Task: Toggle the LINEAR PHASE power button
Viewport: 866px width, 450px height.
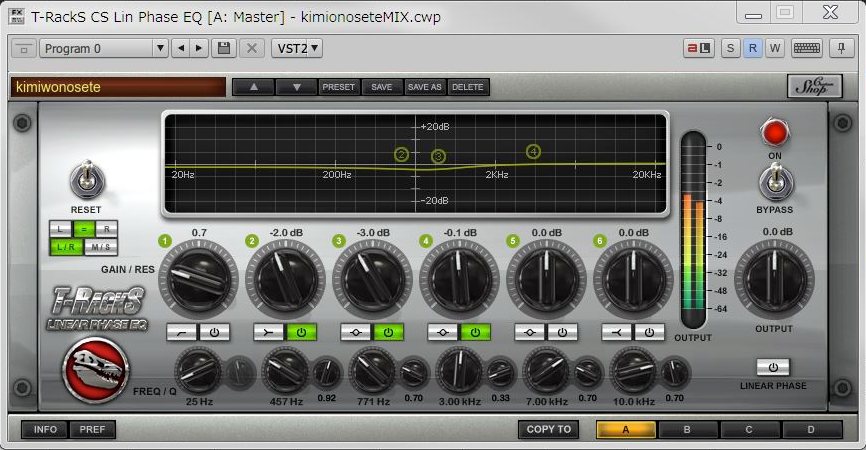Action: click(773, 367)
